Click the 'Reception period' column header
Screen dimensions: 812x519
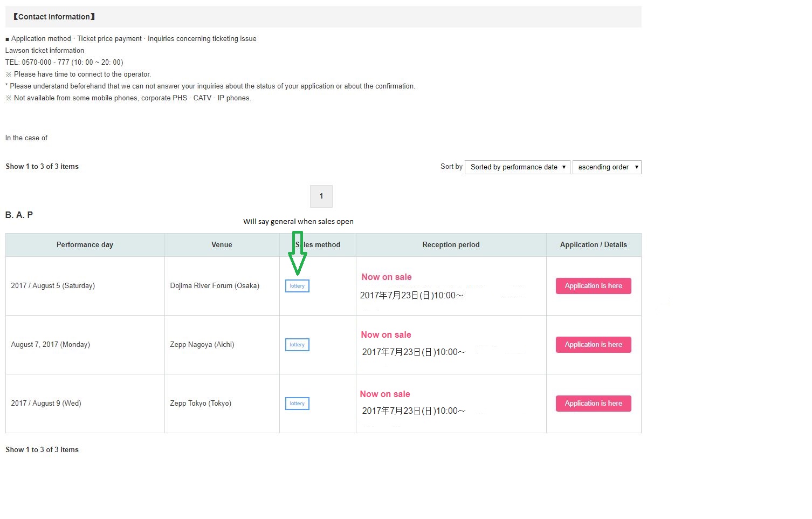click(451, 245)
